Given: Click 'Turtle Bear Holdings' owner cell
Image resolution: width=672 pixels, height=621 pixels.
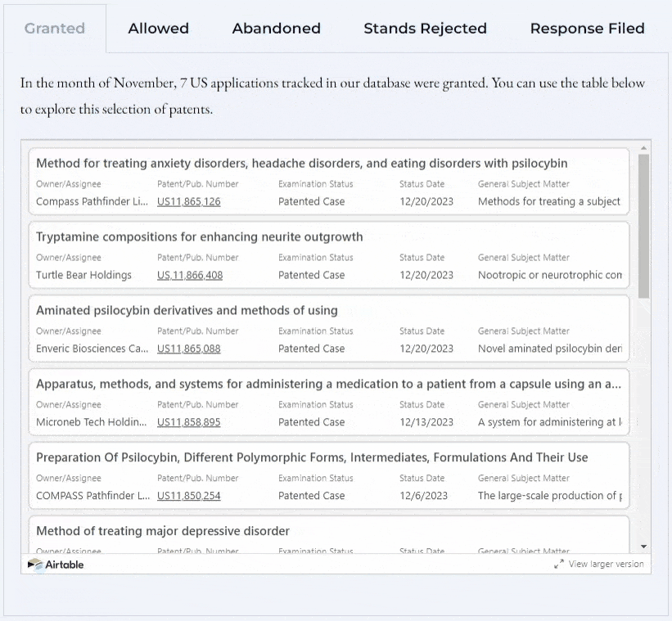Looking at the screenshot, I should [83, 275].
